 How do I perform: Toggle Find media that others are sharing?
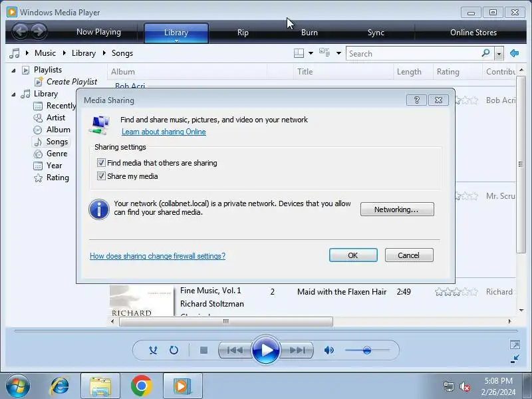[101, 162]
